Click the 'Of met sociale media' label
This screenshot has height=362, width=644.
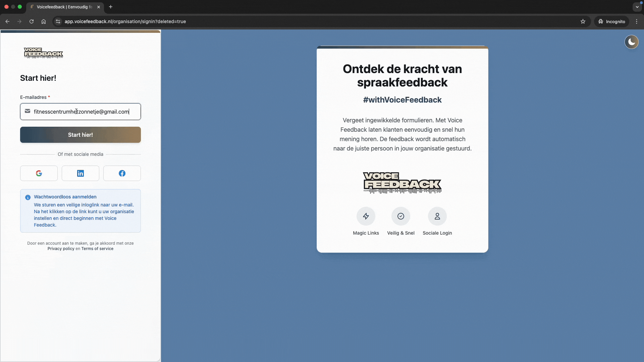coord(80,154)
